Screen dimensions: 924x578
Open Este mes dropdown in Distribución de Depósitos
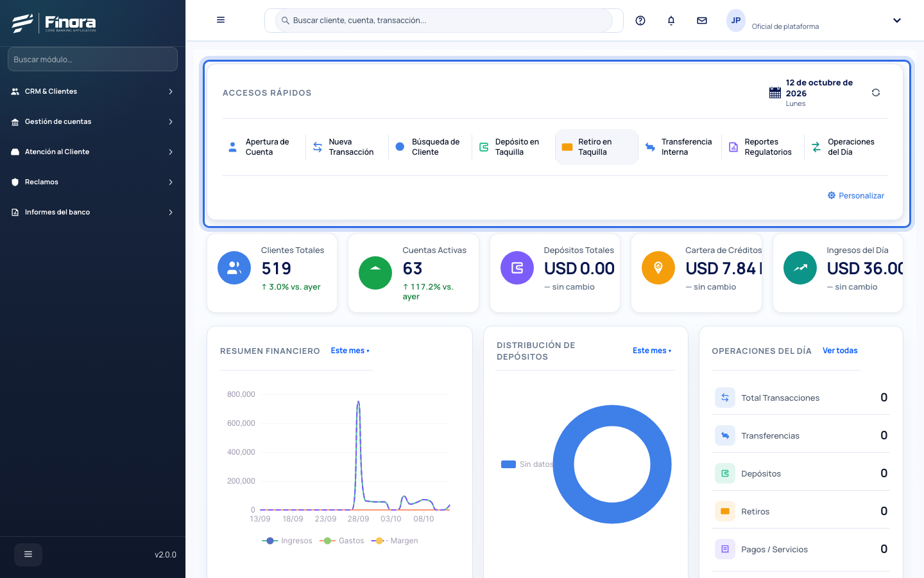(x=652, y=351)
